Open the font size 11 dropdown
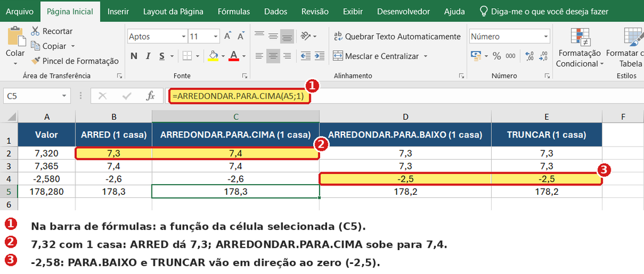This screenshot has width=644, height=274. point(216,36)
